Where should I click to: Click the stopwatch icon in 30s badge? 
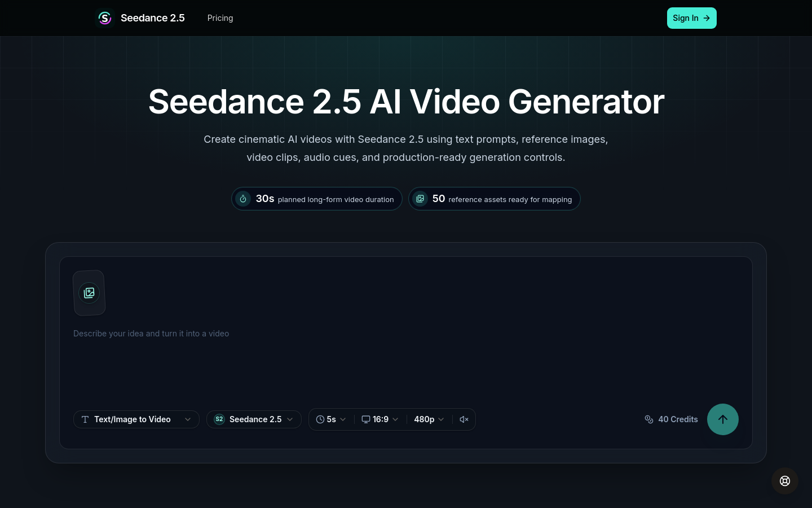[243, 199]
